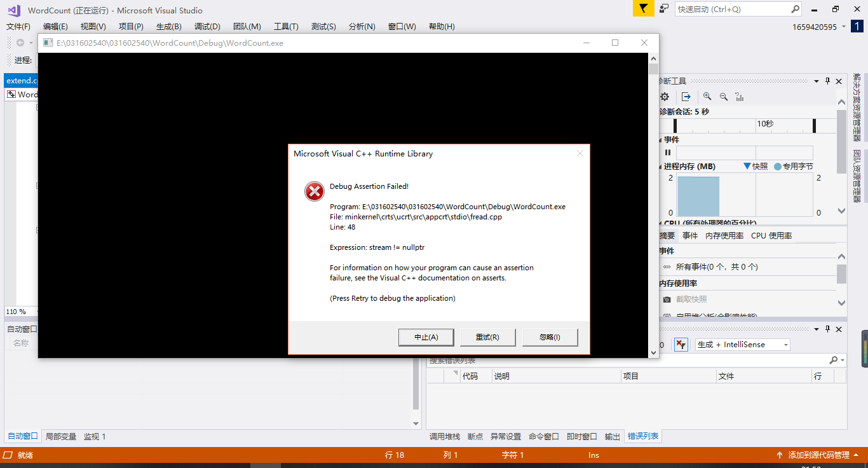868x468 pixels.
Task: Open the 窗口(W) menu
Action: click(402, 27)
